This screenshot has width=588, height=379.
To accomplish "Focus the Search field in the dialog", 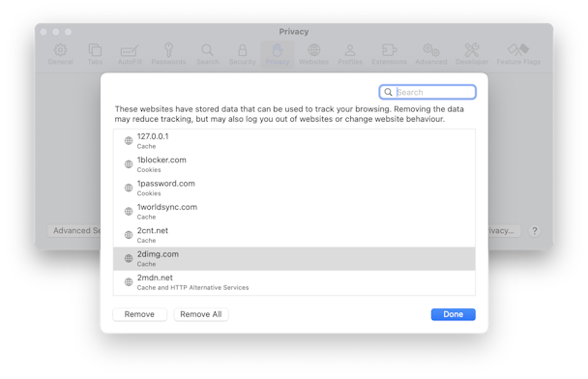I will (x=427, y=92).
